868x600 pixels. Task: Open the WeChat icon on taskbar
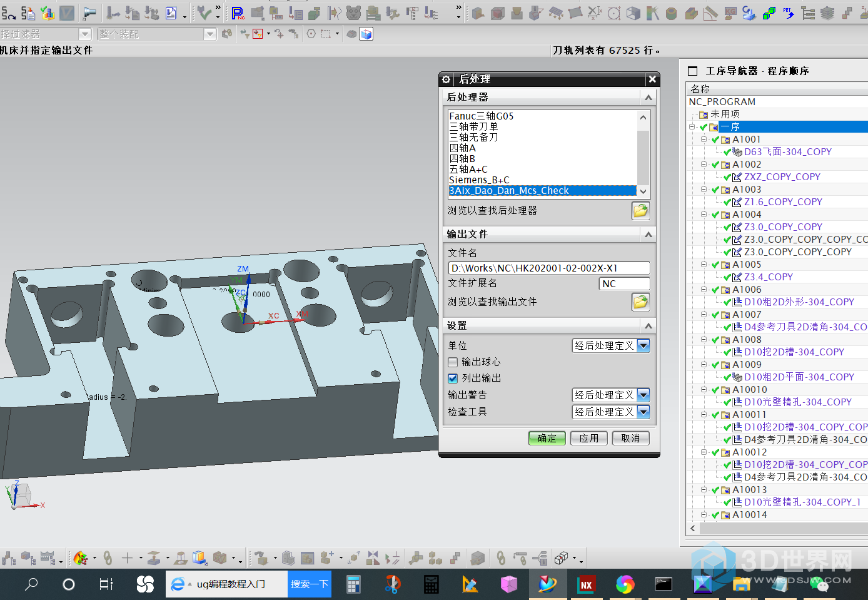(x=819, y=584)
